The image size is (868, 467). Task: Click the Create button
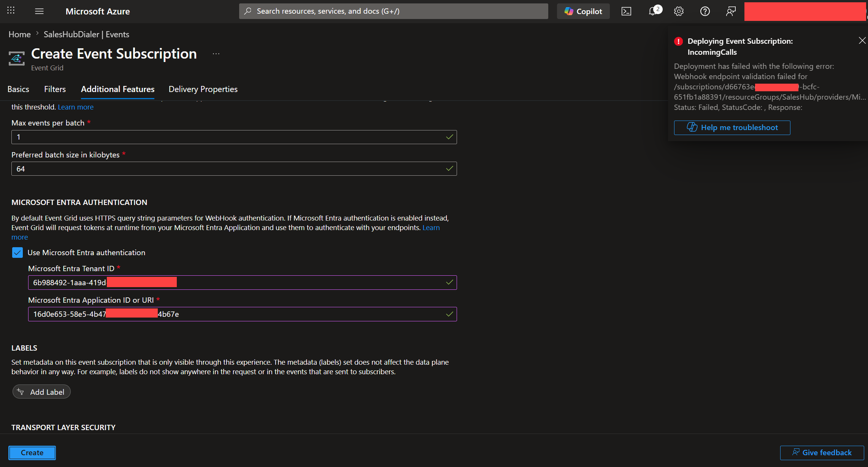(x=32, y=453)
